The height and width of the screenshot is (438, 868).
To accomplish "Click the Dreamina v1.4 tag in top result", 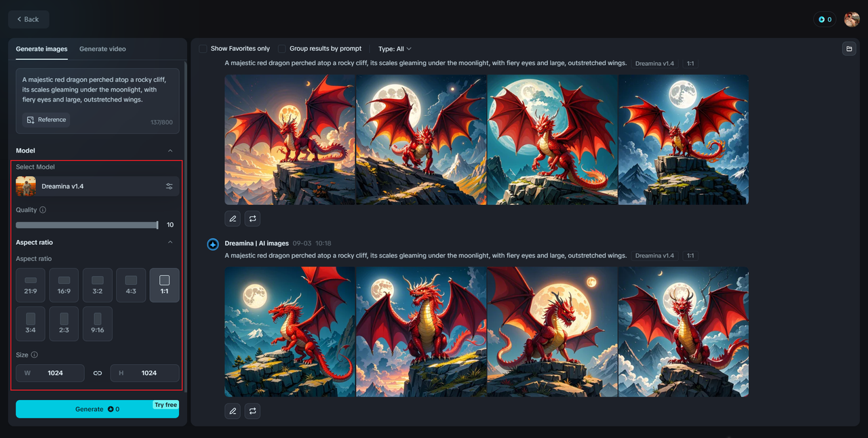I will click(654, 64).
